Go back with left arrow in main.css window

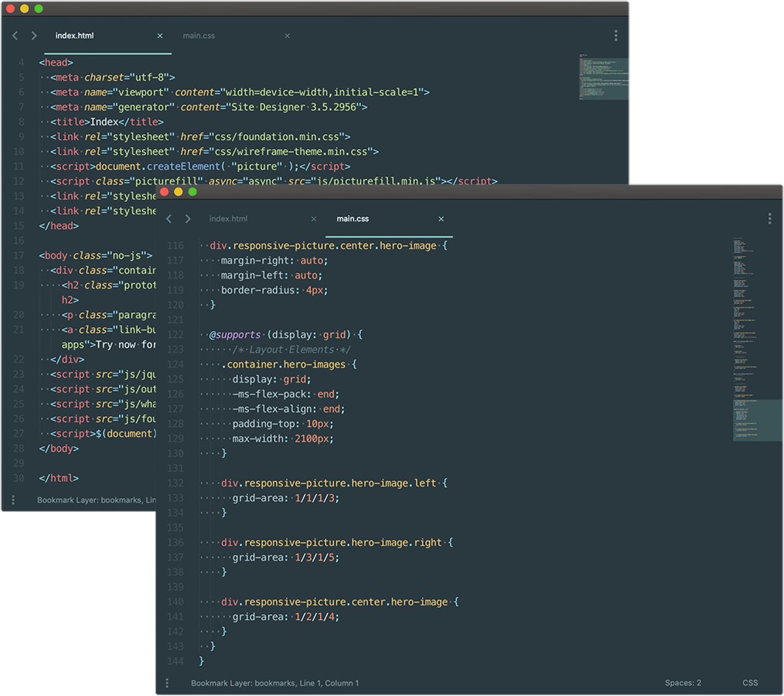[169, 218]
